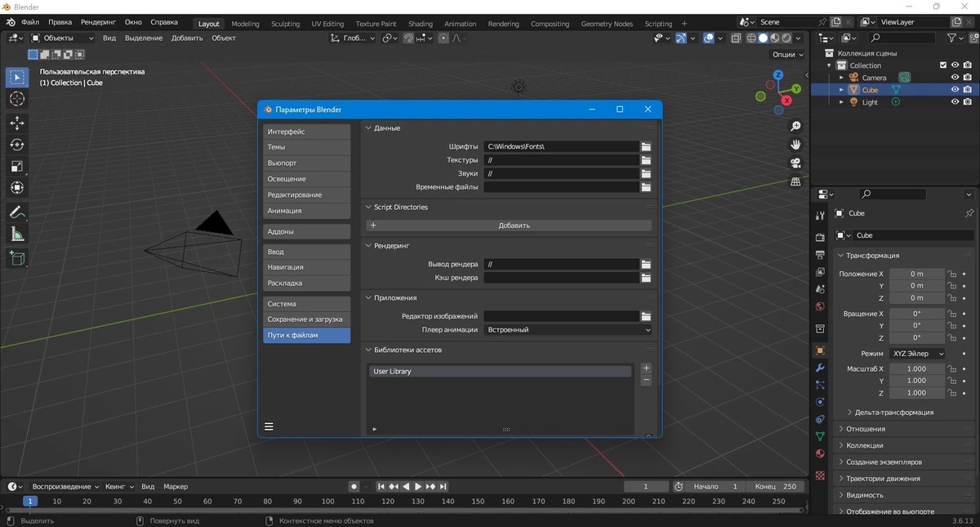This screenshot has width=980, height=527.
Task: Pin the Cube properties panel
Action: [x=969, y=213]
